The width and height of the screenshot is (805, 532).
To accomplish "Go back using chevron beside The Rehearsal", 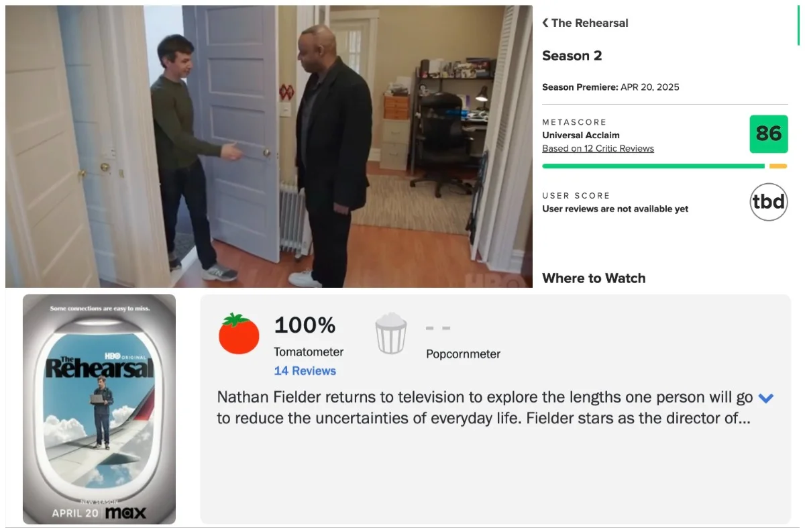I will pos(545,23).
